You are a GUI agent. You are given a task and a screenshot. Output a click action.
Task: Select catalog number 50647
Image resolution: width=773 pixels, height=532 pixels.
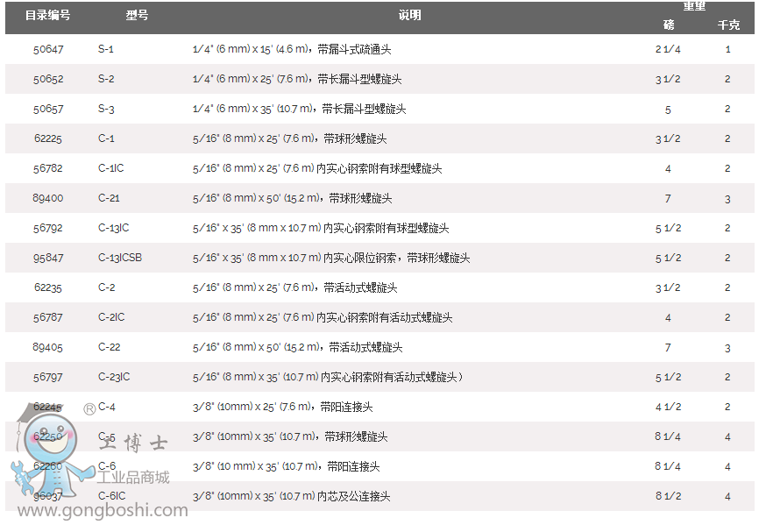click(x=48, y=49)
